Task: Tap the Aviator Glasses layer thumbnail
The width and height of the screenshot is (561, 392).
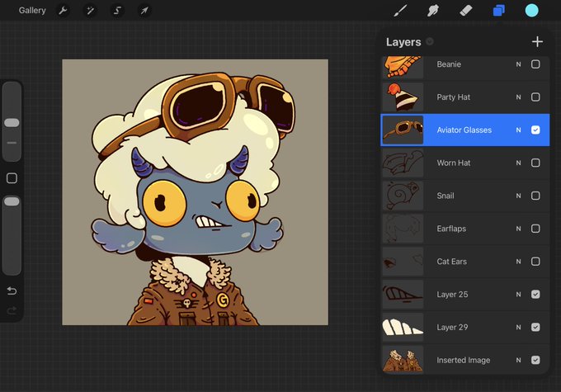Action: click(x=403, y=130)
